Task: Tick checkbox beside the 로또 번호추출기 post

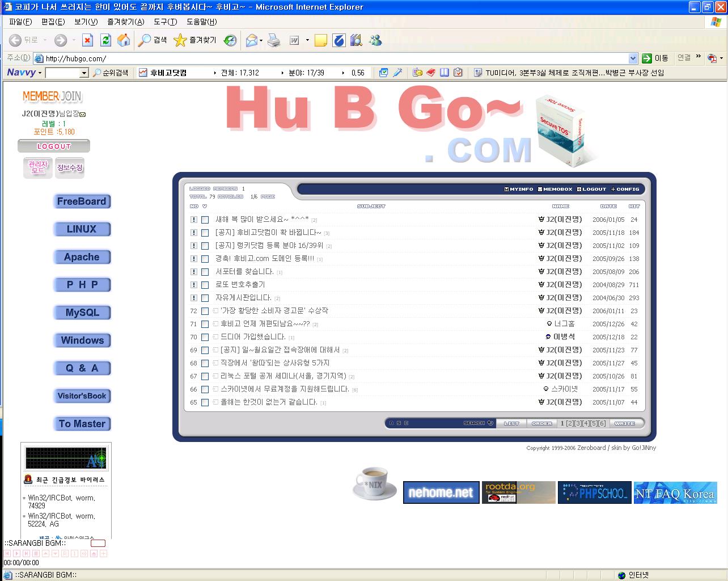Action: pyautogui.click(x=205, y=285)
